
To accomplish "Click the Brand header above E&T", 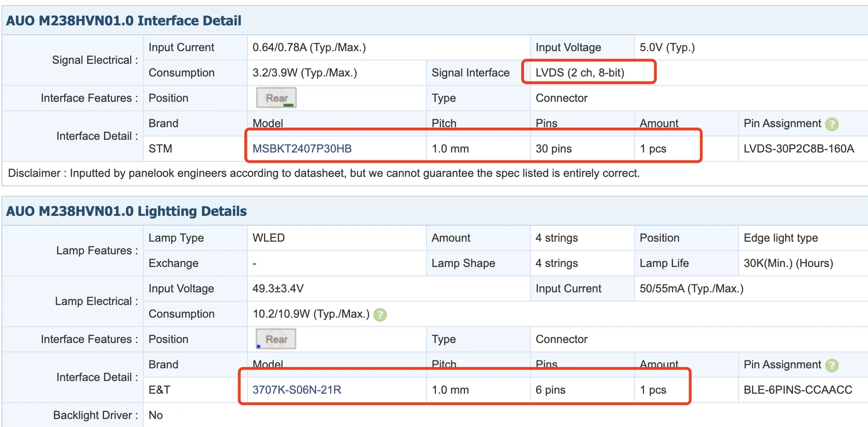I will point(164,365).
